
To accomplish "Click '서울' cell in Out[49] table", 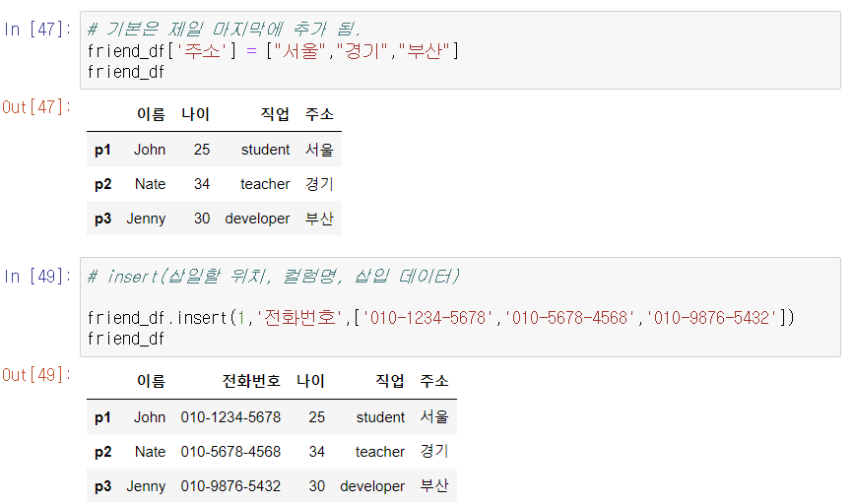I will [434, 416].
